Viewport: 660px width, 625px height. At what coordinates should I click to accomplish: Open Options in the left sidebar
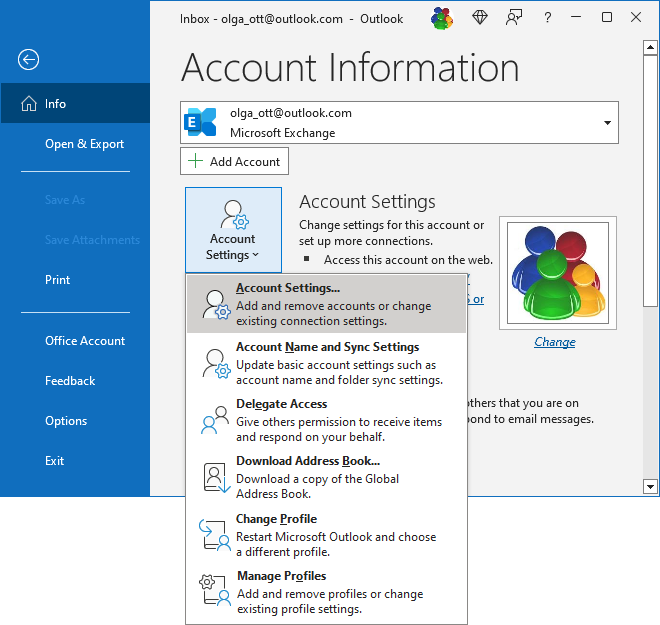[66, 421]
